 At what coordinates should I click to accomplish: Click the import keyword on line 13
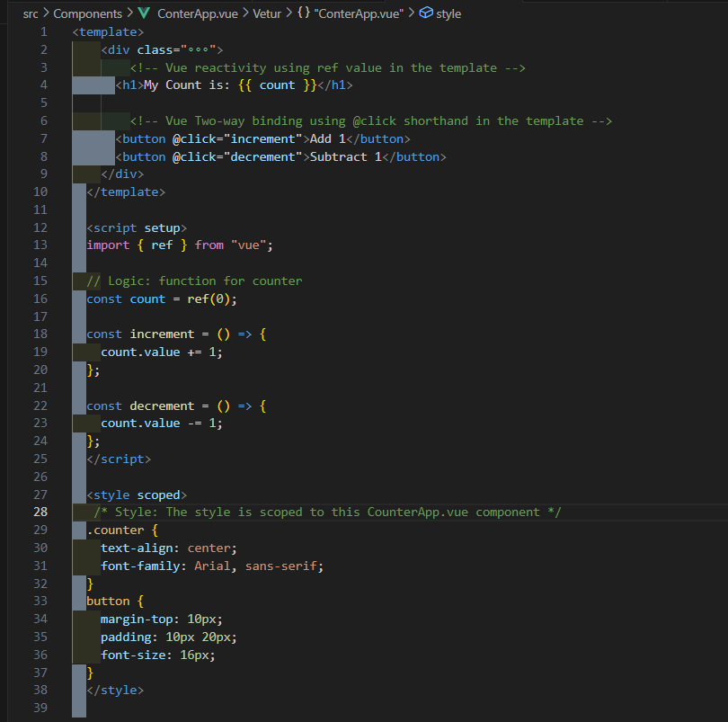(x=108, y=245)
